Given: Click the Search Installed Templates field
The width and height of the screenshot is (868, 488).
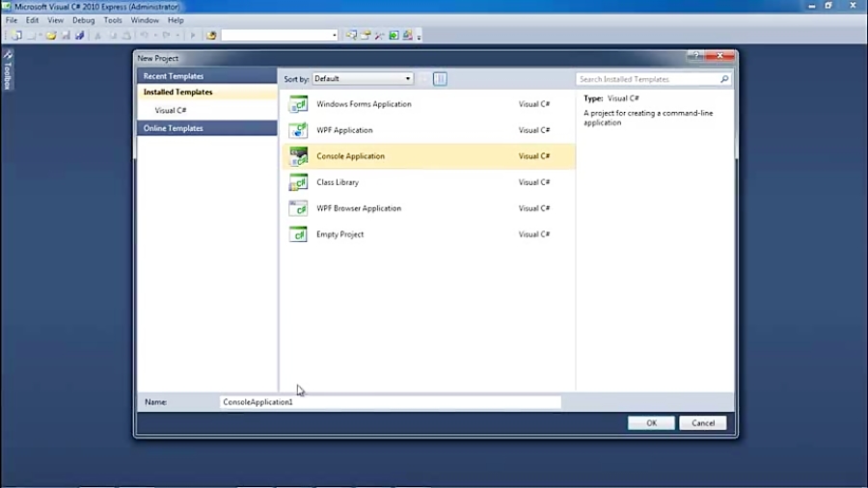Looking at the screenshot, I should tap(653, 79).
